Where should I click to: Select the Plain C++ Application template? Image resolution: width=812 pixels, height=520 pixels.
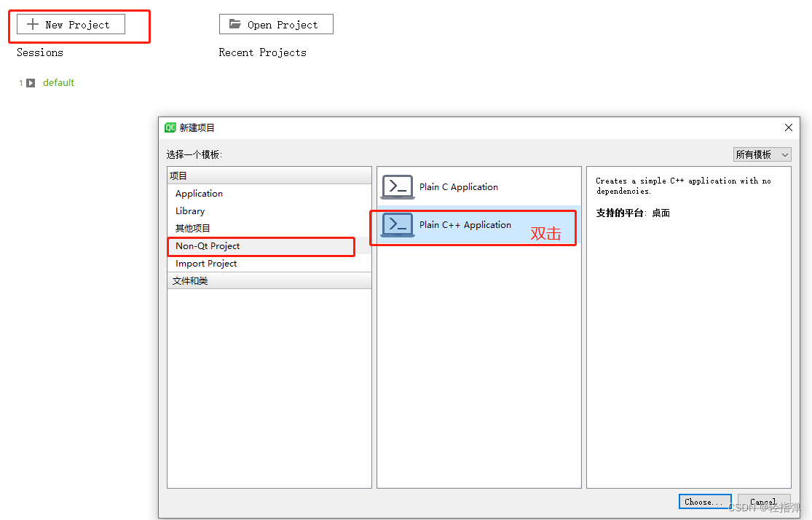[x=478, y=225]
